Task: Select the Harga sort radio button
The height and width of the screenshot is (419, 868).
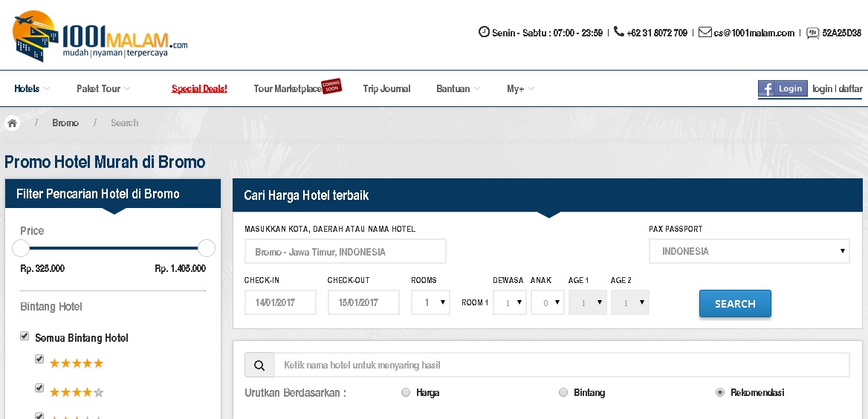Action: coord(406,392)
